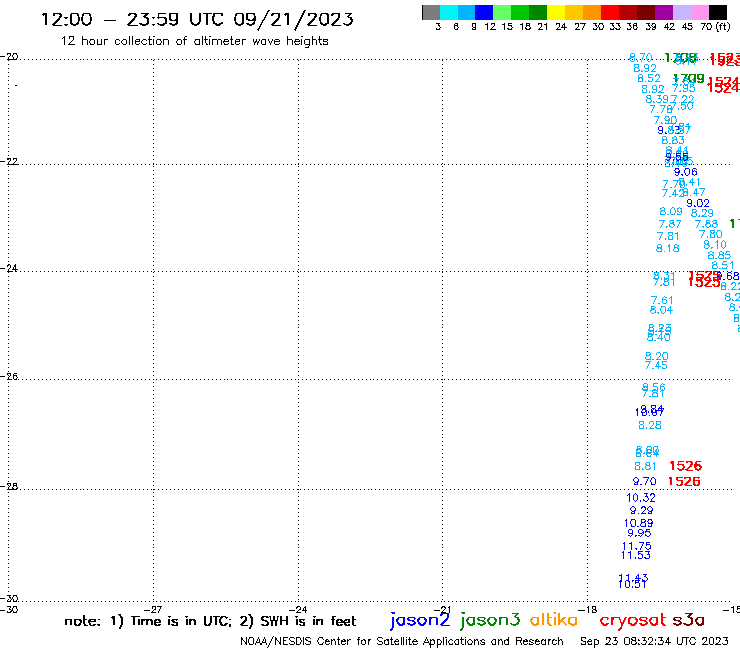Select the wave height value '8.81'
The image size is (740, 650).
pyautogui.click(x=645, y=466)
